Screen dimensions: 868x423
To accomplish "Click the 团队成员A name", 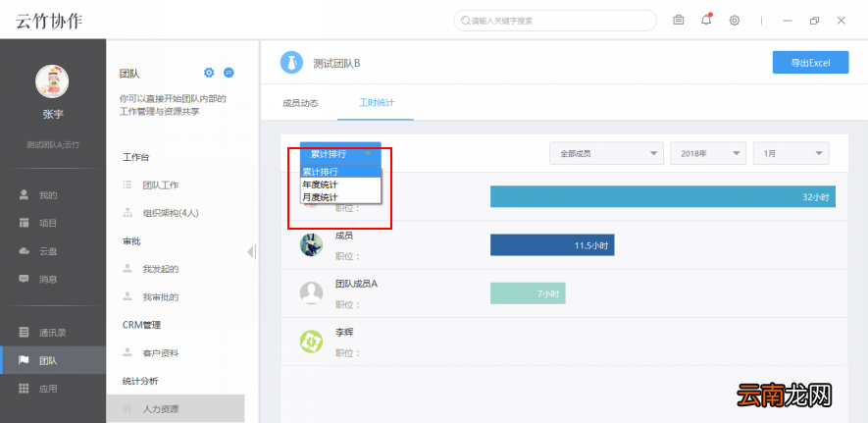I will tap(356, 283).
